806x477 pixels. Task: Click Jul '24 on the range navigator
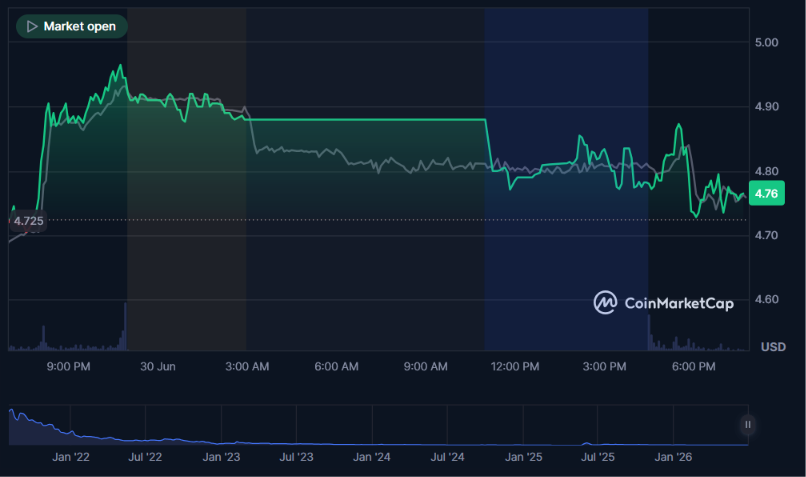[x=447, y=457]
